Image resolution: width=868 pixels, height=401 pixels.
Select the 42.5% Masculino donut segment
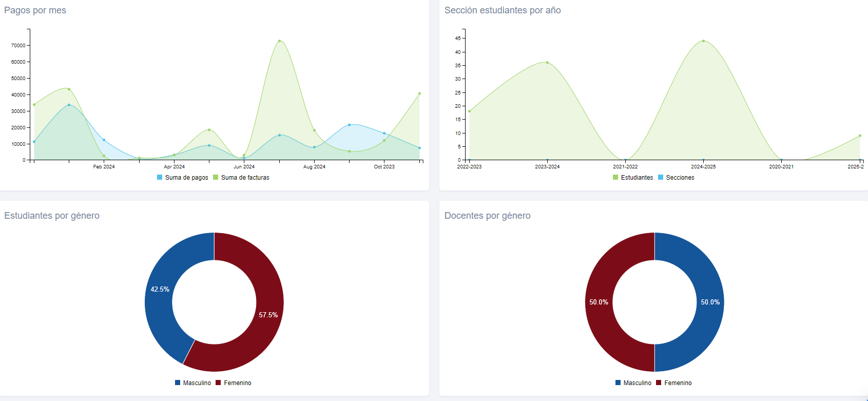(x=160, y=290)
